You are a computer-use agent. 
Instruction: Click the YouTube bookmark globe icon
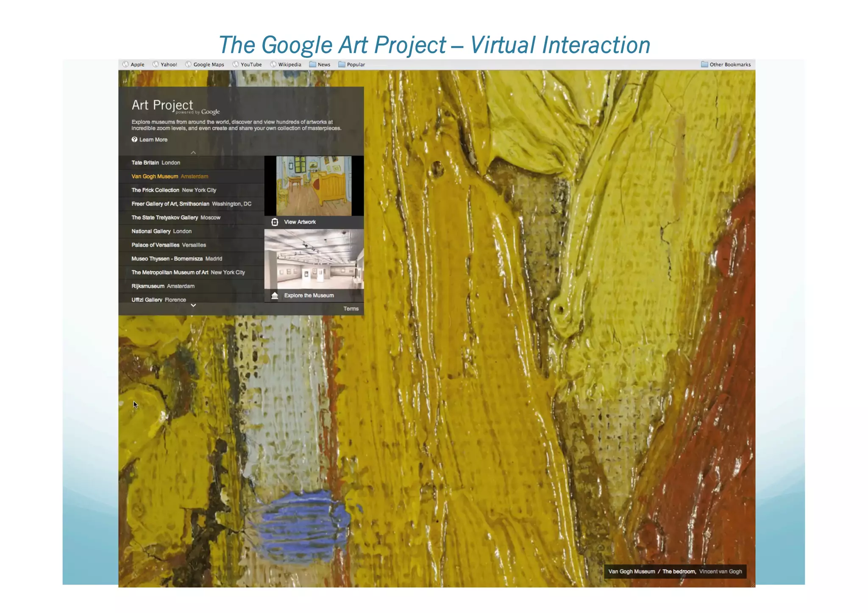pyautogui.click(x=236, y=64)
